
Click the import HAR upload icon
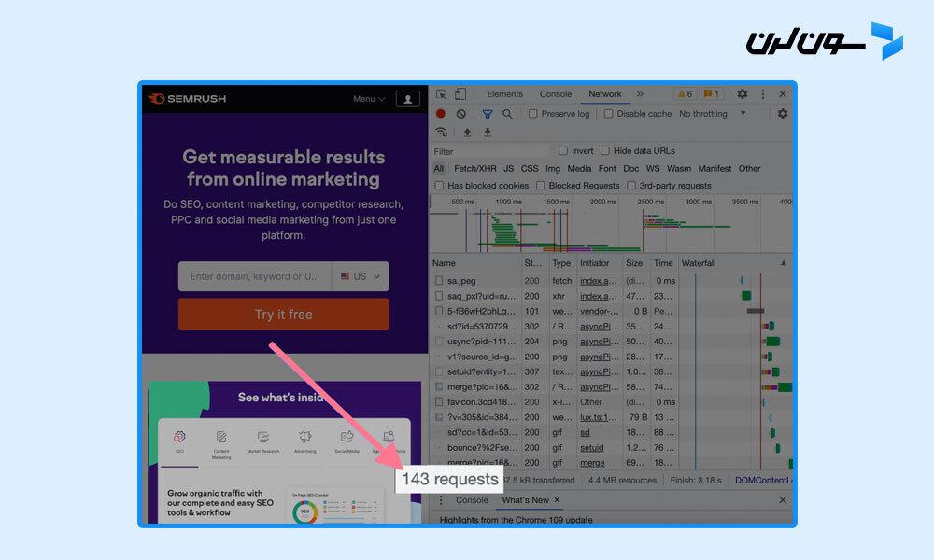[x=467, y=133]
